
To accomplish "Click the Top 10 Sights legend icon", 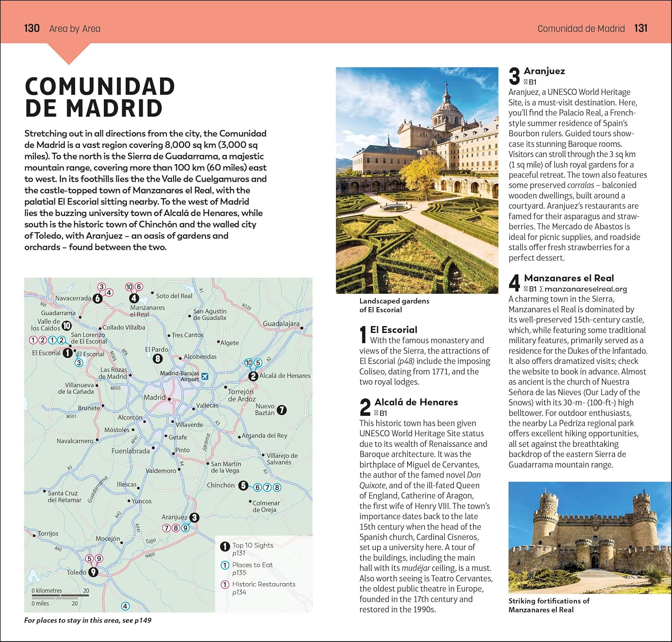I will pyautogui.click(x=225, y=546).
